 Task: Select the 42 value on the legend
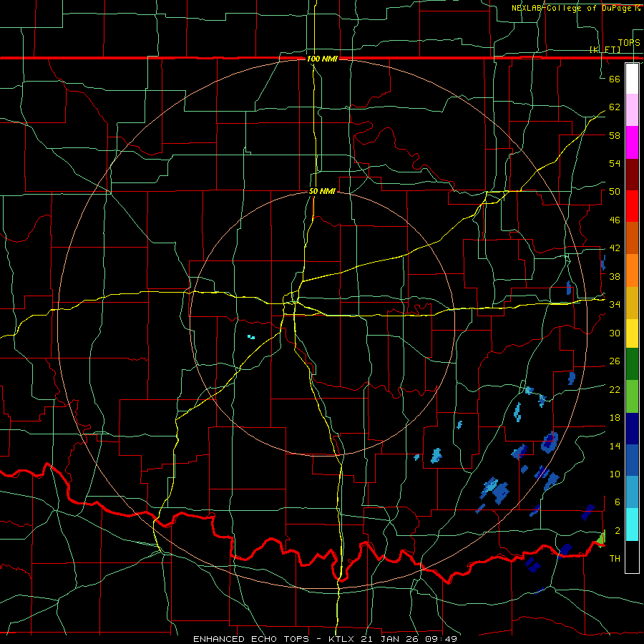point(615,248)
